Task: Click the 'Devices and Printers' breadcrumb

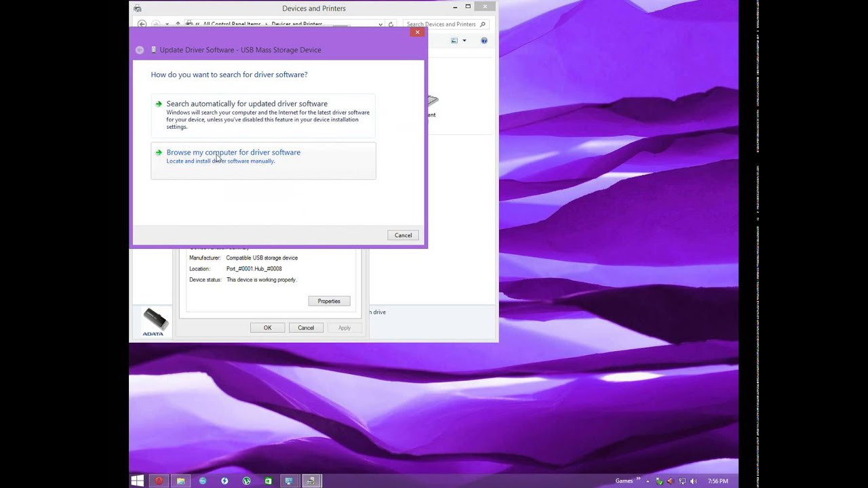Action: point(297,24)
